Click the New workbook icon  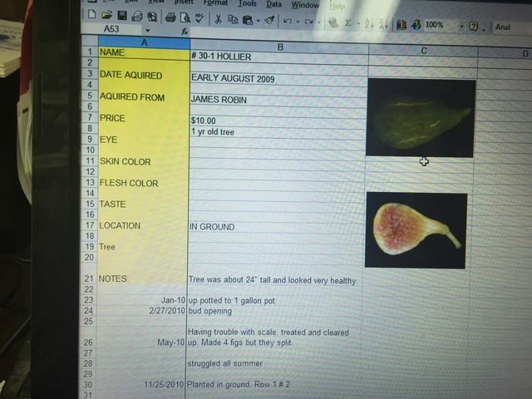[92, 16]
